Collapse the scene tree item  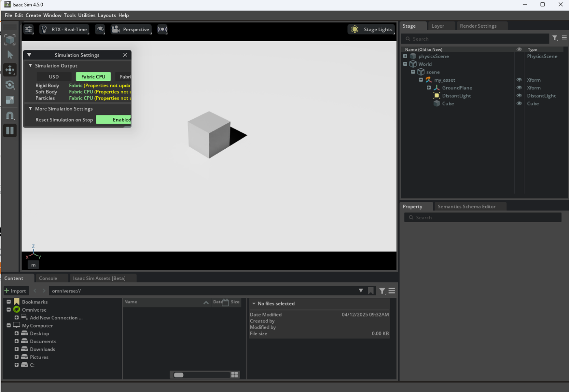413,72
